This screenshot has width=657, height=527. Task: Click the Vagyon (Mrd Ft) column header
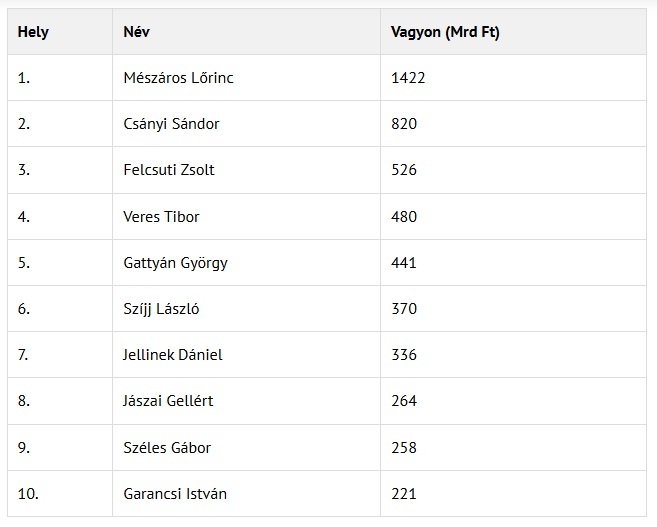(x=446, y=32)
